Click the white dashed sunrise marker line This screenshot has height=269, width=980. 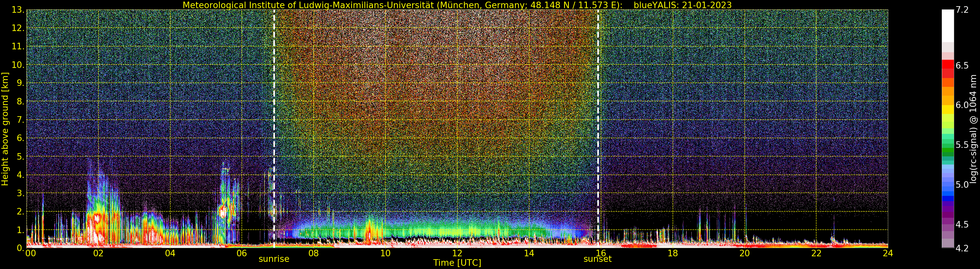coord(274,129)
